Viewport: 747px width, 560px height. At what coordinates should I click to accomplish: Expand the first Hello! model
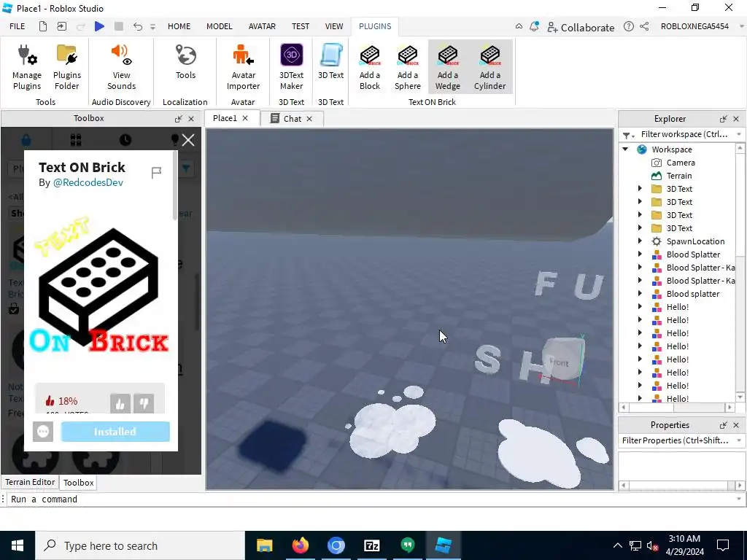[x=640, y=307]
